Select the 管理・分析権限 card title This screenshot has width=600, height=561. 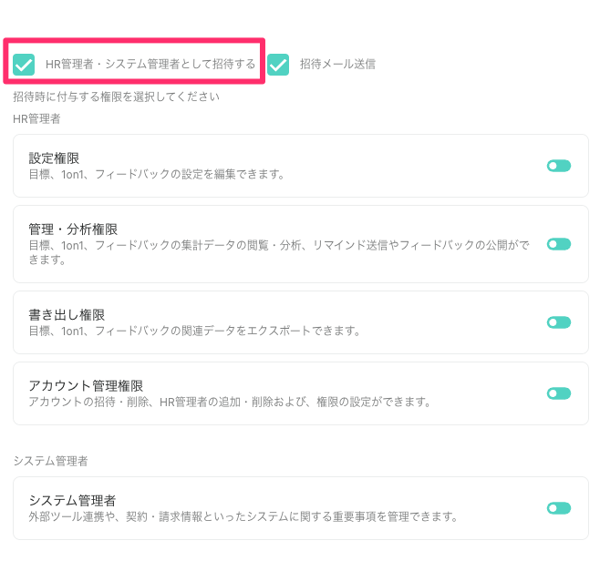pos(75,229)
